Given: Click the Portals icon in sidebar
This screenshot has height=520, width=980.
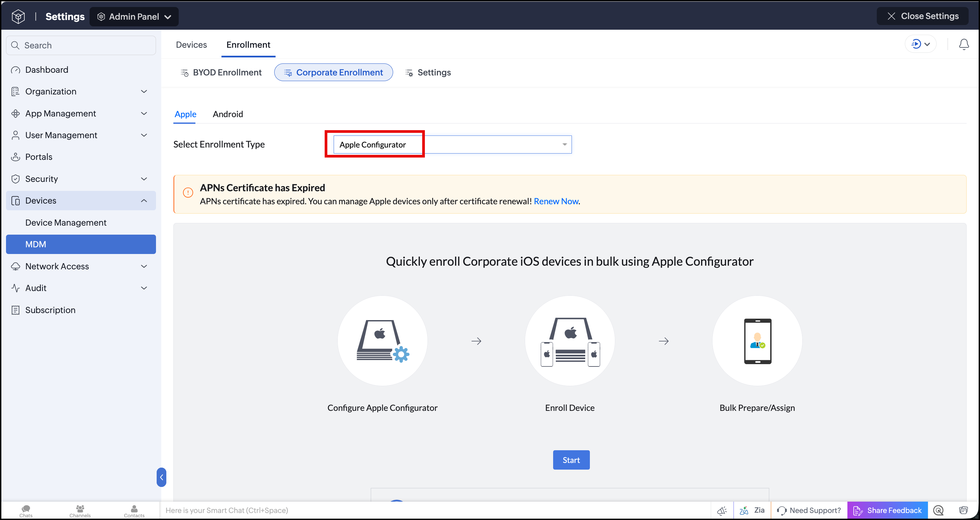Looking at the screenshot, I should [16, 157].
